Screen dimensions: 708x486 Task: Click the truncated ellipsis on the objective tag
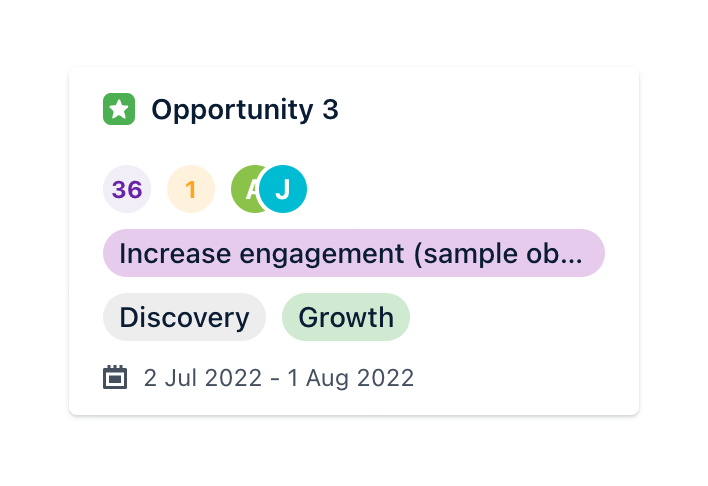pyautogui.click(x=572, y=254)
